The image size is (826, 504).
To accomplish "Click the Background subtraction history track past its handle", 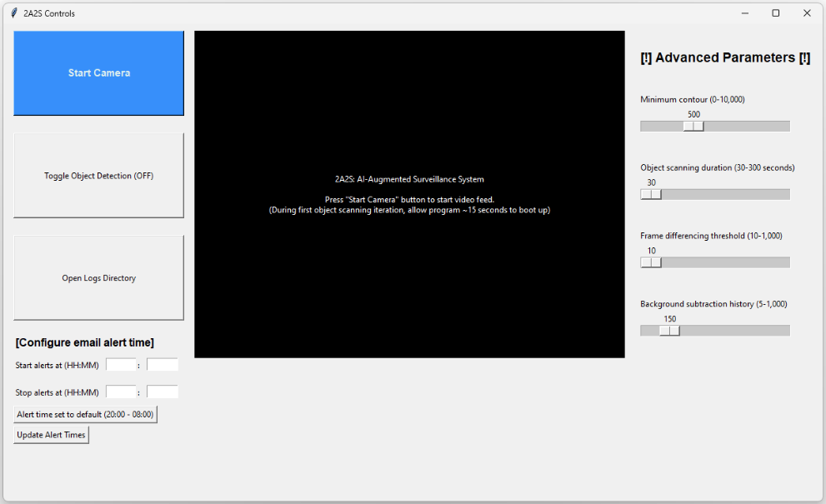I will (733, 331).
